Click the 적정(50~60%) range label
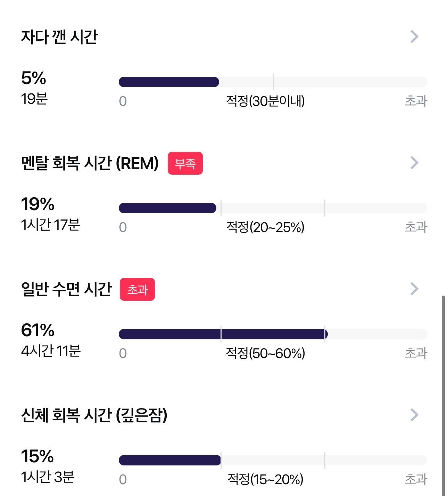The width and height of the screenshot is (448, 496). point(265,353)
